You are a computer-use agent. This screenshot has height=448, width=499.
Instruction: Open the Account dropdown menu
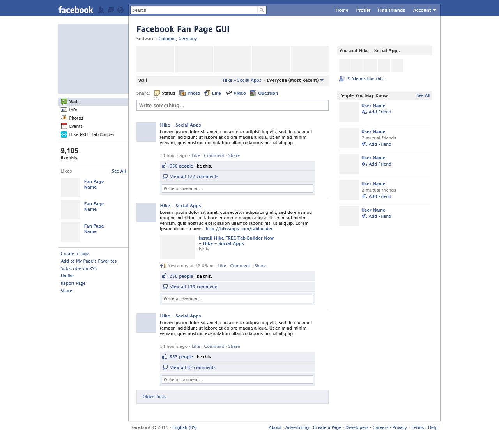pos(425,10)
